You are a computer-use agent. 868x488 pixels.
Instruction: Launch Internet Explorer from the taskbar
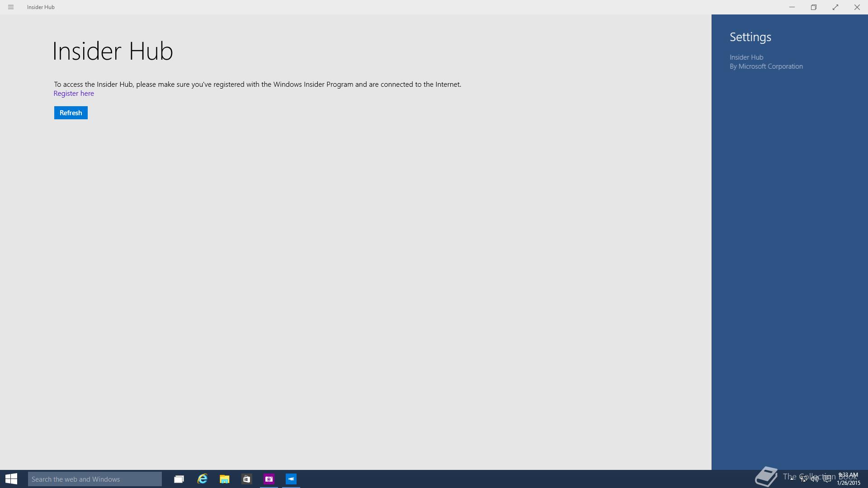[202, 479]
